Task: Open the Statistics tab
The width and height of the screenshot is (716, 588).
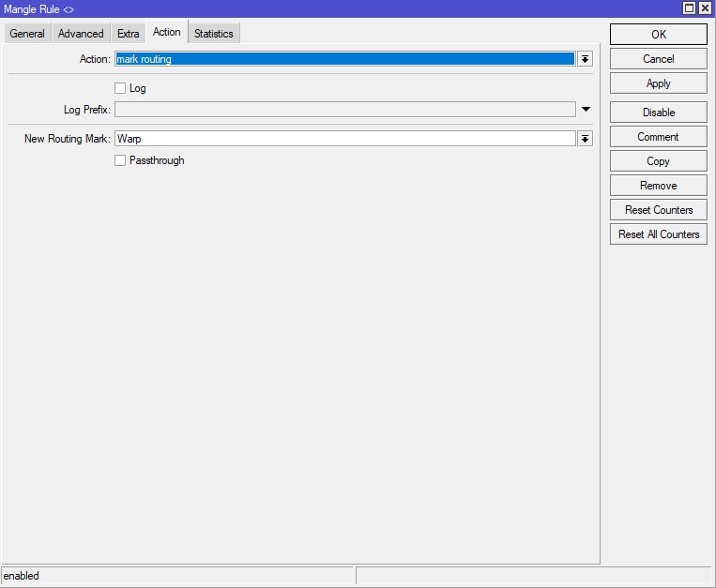Action: [x=214, y=34]
